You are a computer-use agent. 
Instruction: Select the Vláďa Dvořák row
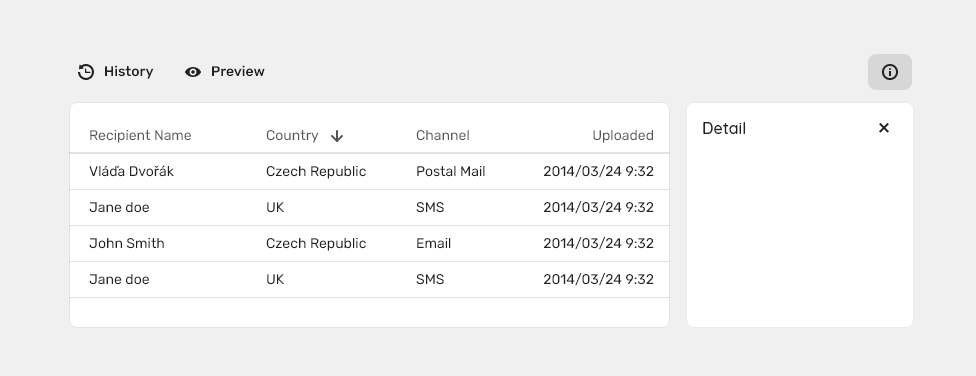pos(370,172)
